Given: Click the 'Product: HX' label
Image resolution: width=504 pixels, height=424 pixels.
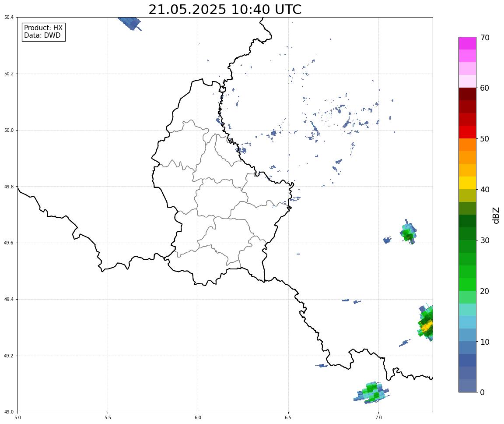Looking at the screenshot, I should tap(43, 28).
